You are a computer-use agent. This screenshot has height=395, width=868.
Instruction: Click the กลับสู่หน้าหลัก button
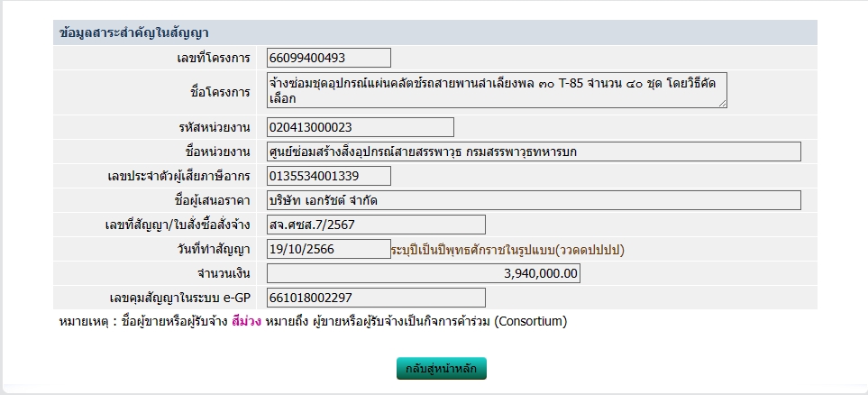point(441,369)
